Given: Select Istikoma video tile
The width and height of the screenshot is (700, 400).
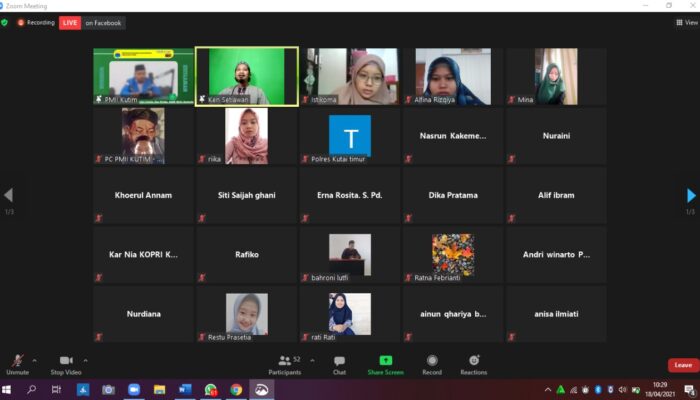Looking at the screenshot, I should coord(350,76).
